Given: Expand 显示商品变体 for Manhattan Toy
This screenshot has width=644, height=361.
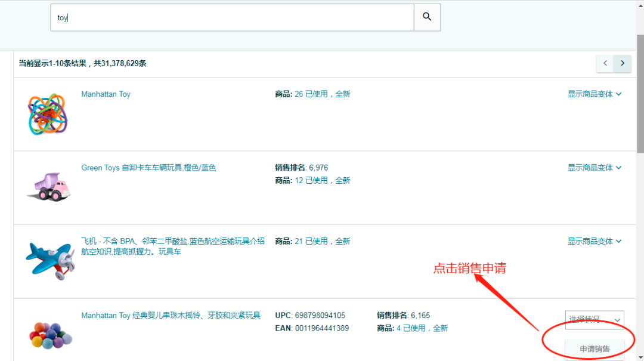Looking at the screenshot, I should tap(594, 94).
